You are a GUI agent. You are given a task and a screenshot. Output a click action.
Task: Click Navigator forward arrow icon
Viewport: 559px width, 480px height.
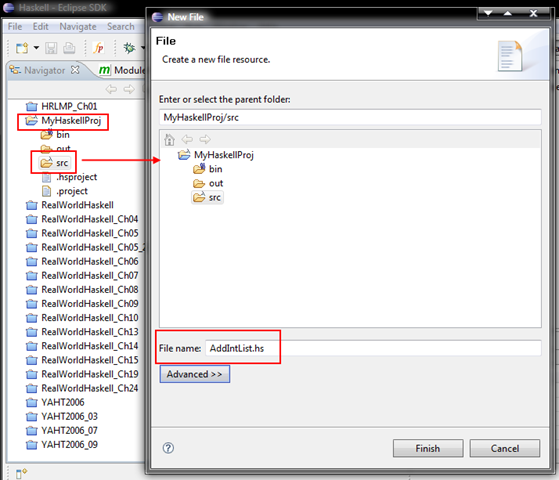129,89
